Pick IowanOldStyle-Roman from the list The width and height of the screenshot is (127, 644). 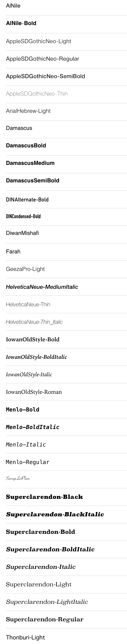63,392
